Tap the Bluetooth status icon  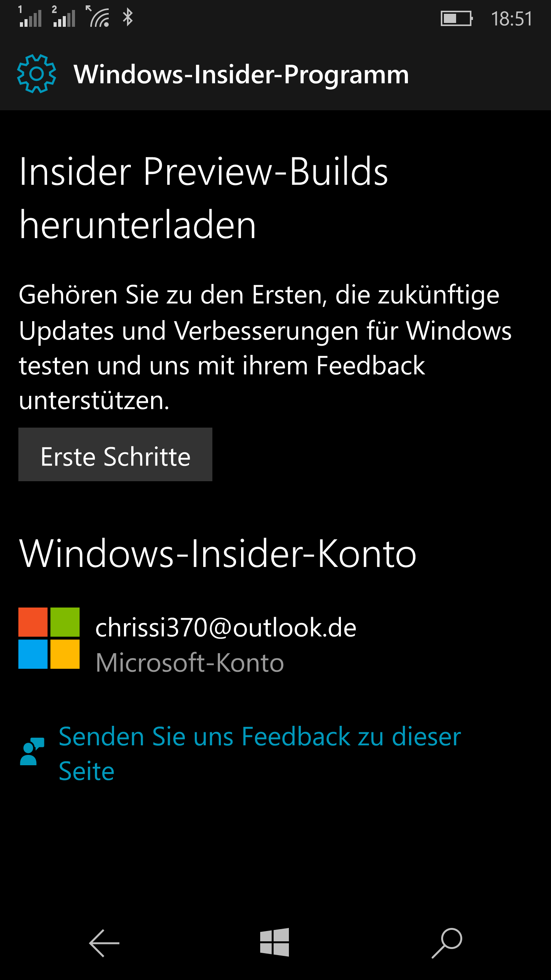coord(127,17)
